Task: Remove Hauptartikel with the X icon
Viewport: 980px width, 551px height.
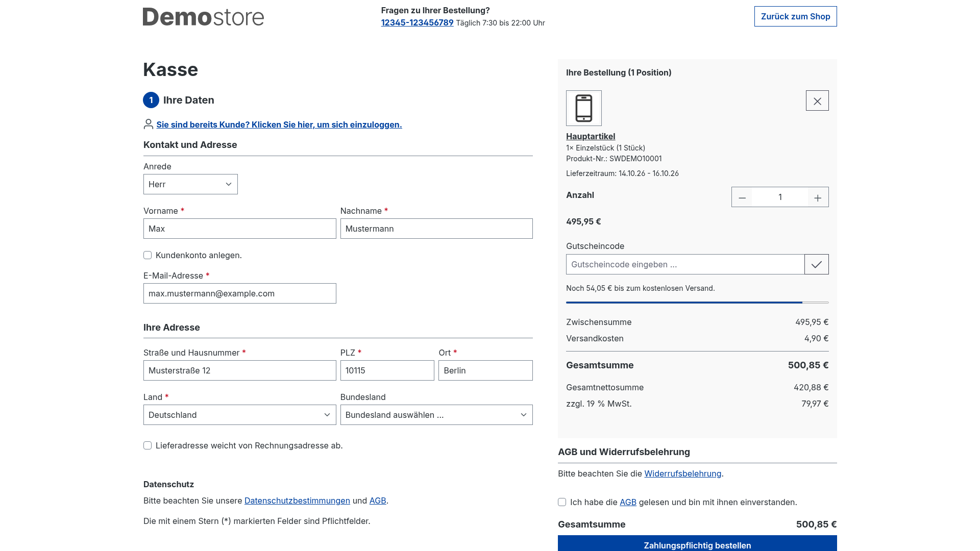Action: [x=817, y=101]
